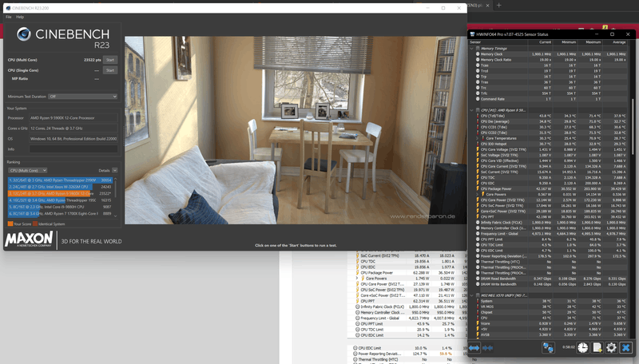The height and width of the screenshot is (364, 639).
Task: Select CPU (Tctl/Tdie) thermometer icon
Action: tap(478, 116)
